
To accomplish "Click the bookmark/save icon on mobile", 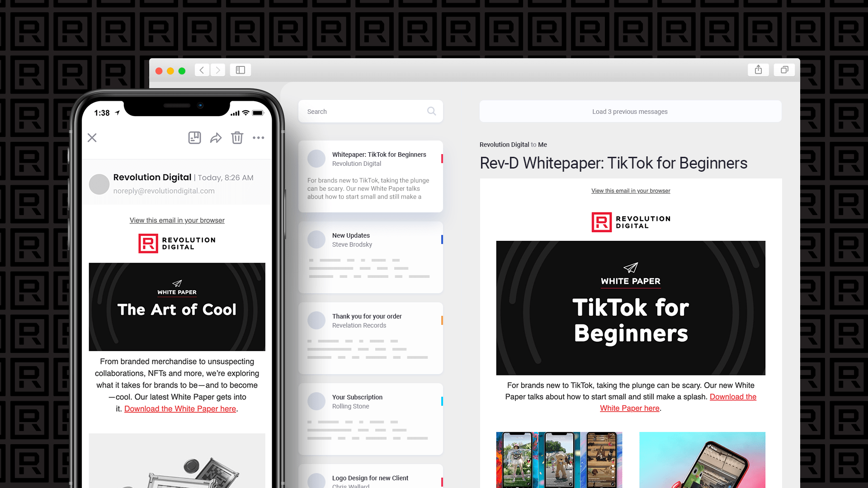I will (194, 137).
